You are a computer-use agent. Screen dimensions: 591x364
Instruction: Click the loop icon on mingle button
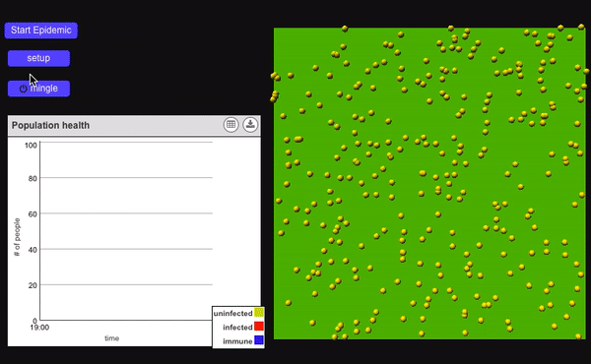point(24,89)
